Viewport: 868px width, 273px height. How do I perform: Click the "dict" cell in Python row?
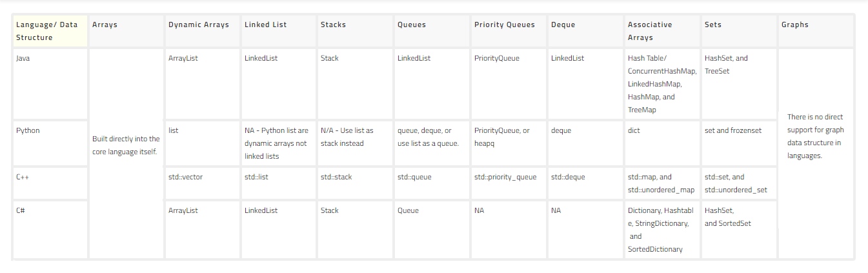(633, 130)
